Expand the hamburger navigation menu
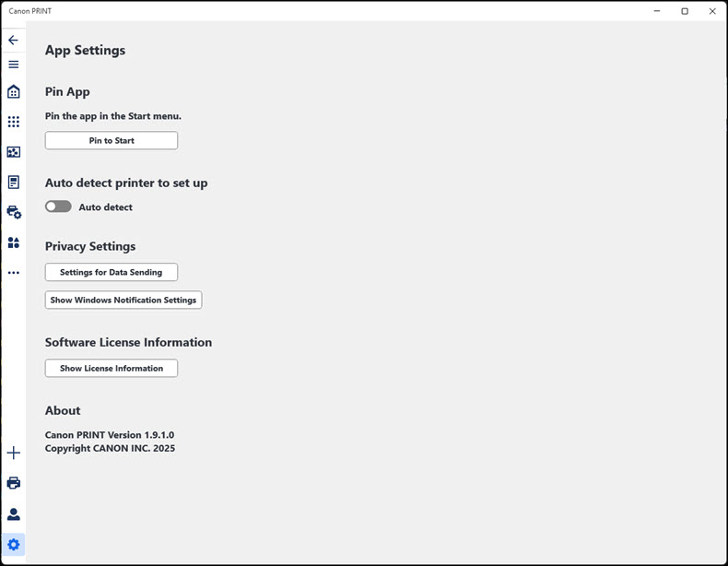Viewport: 728px width, 566px height. click(13, 65)
